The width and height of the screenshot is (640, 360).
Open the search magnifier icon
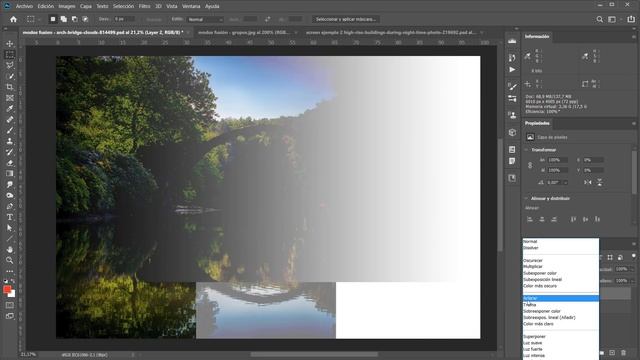[600, 19]
